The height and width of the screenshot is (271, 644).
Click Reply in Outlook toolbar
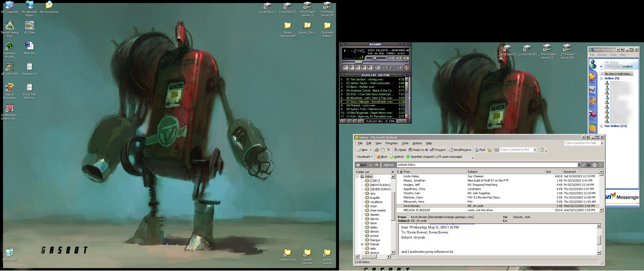pyautogui.click(x=400, y=150)
